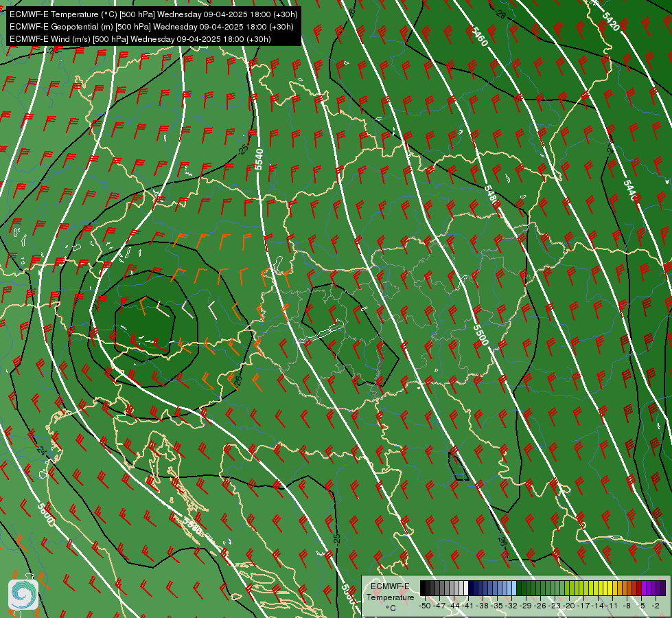Click the -5 value in the legend
672x618 pixels.
(x=641, y=606)
